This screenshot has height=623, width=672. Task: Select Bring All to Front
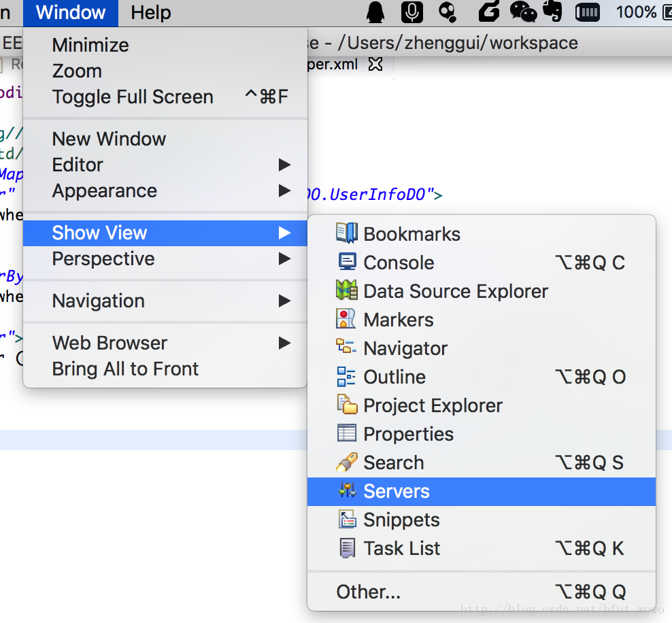coord(125,369)
